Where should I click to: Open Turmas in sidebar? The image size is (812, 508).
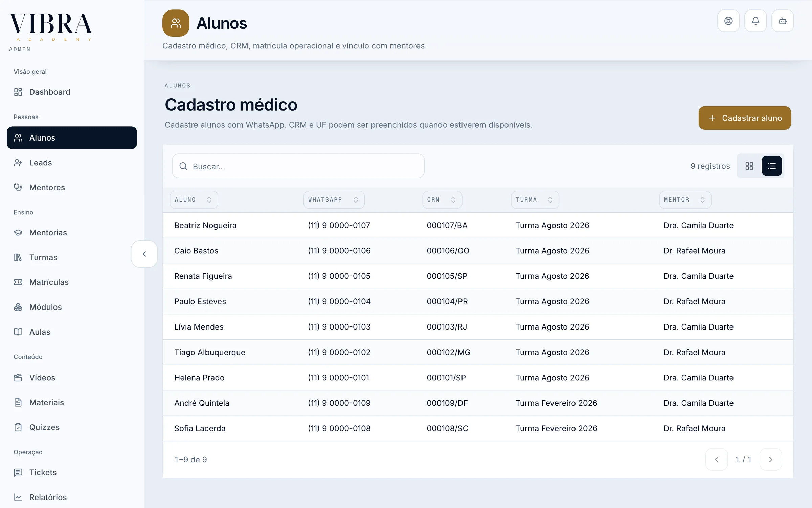(x=72, y=257)
